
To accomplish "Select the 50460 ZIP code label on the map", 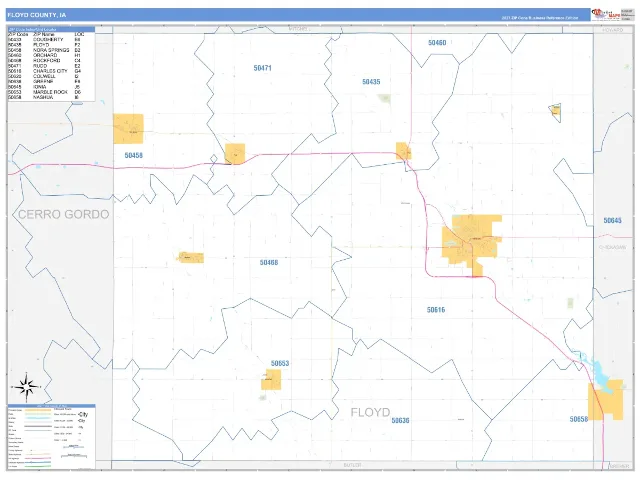I will point(437,42).
